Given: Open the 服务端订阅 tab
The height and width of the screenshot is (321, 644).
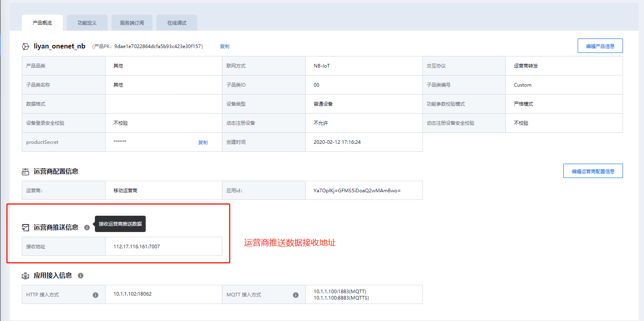Looking at the screenshot, I should 132,23.
